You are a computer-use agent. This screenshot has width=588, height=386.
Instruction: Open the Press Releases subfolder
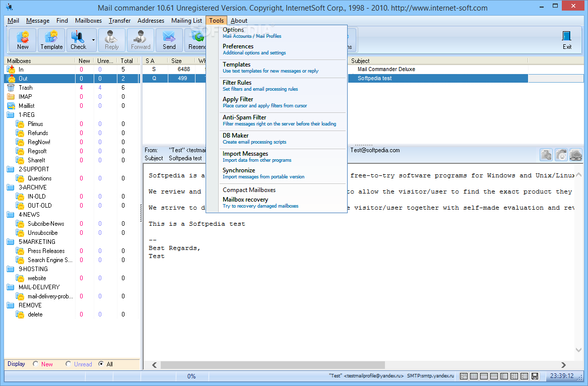point(46,251)
